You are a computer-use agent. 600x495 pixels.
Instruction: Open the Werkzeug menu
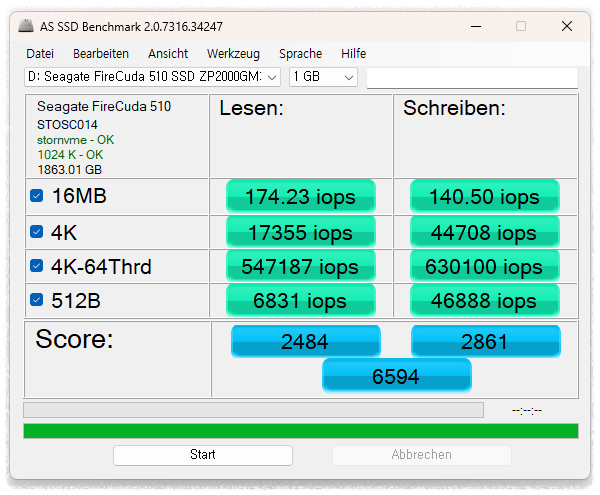tap(233, 54)
